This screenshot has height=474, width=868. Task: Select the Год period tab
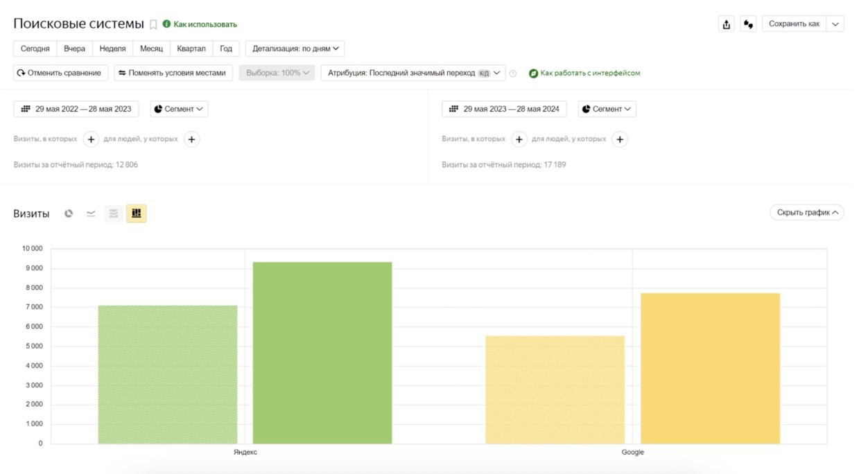pos(226,49)
